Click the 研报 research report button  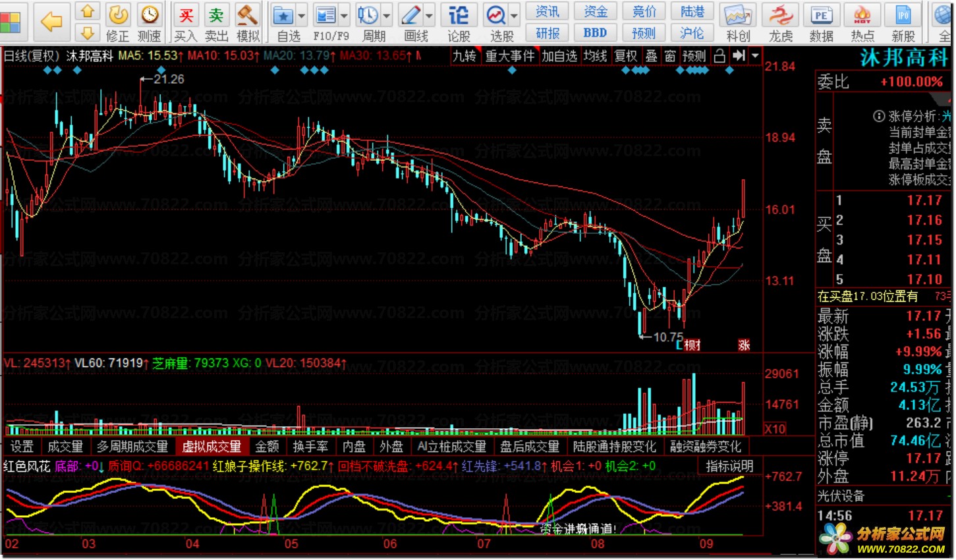pyautogui.click(x=548, y=32)
